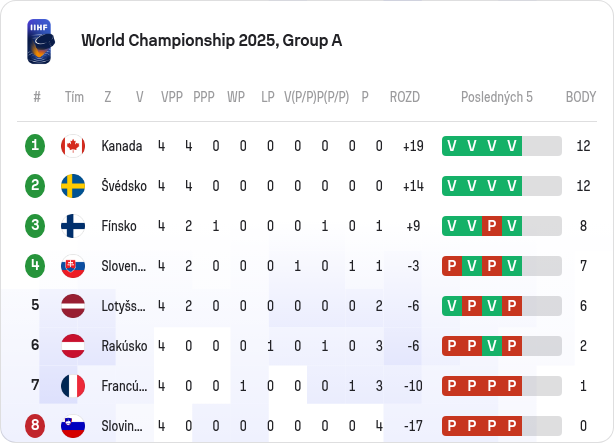Screen dimensions: 614x443
Task: Sort by the BODY column header
Action: point(581,97)
